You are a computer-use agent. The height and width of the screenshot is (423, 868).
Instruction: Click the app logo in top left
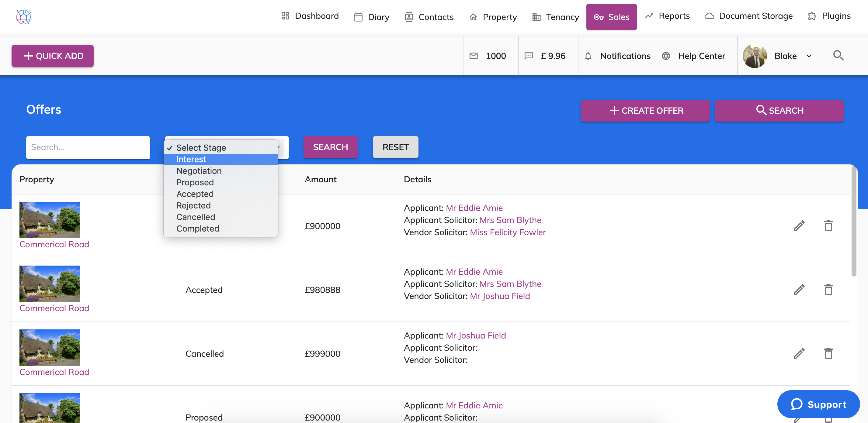[x=24, y=17]
